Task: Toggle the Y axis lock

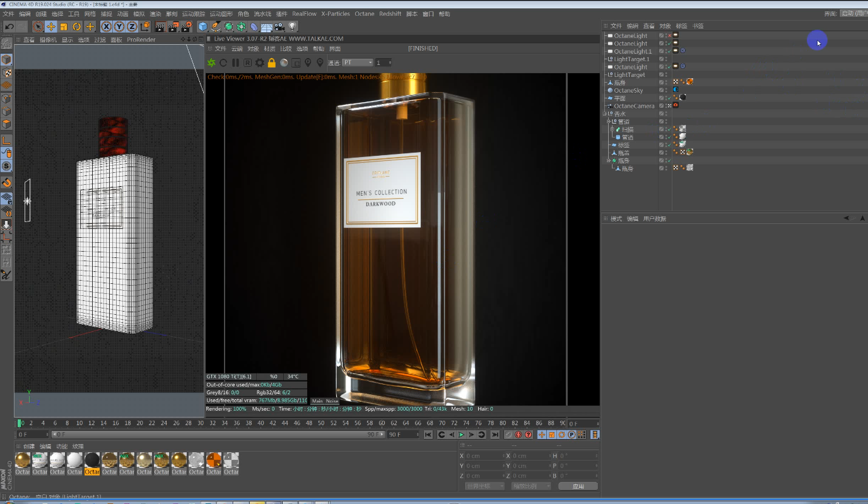Action: click(x=119, y=26)
